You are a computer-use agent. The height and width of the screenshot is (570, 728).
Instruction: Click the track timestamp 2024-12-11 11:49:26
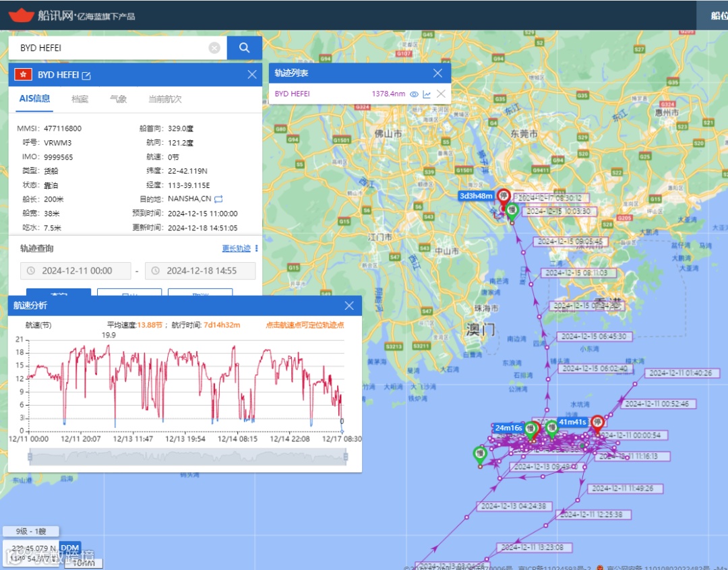(x=625, y=488)
